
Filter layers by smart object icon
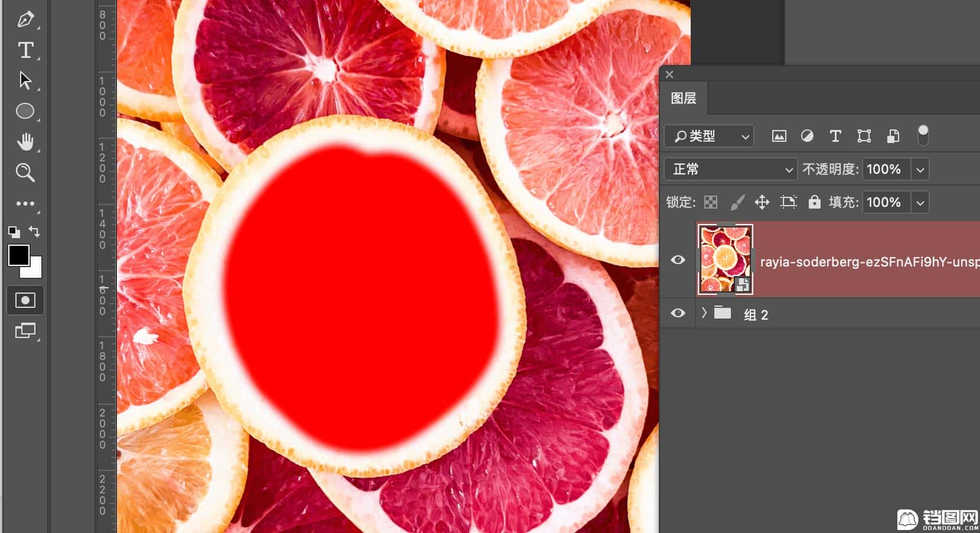(x=893, y=136)
